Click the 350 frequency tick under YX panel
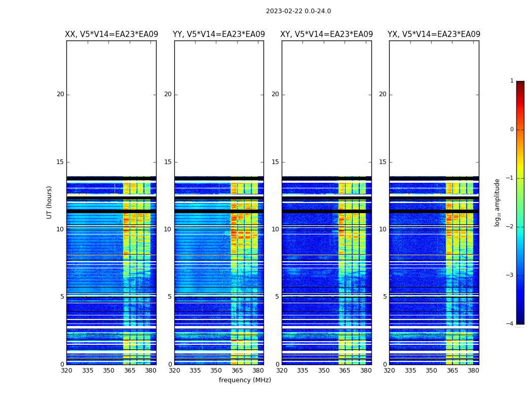 (431, 371)
